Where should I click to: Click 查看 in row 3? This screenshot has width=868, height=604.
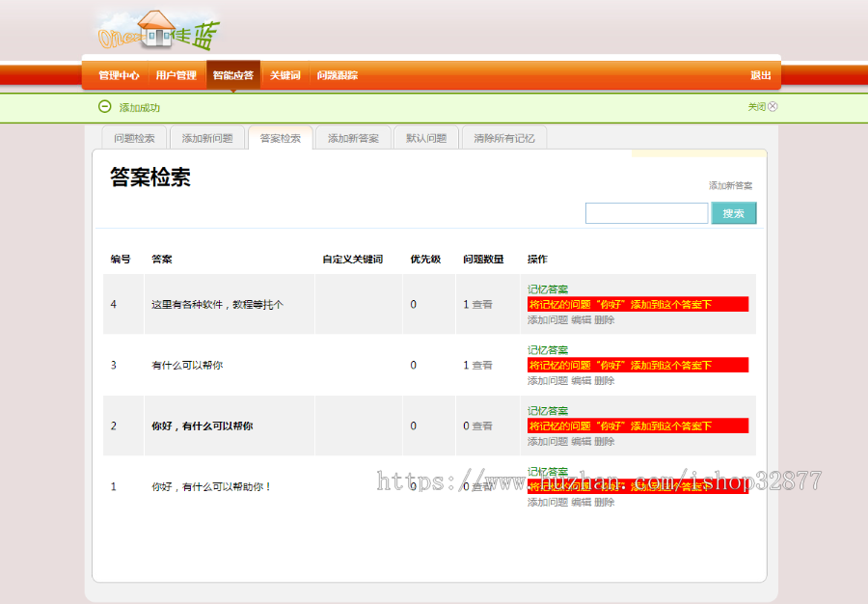[482, 366]
